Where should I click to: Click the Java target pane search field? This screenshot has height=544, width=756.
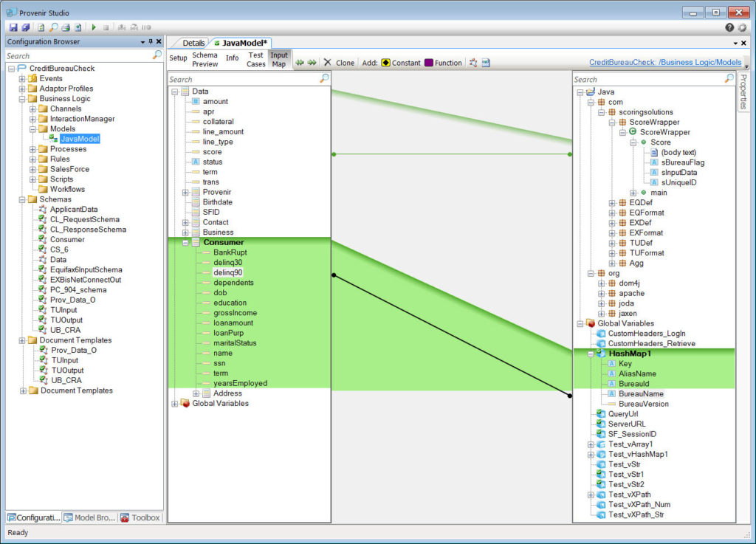pos(648,79)
